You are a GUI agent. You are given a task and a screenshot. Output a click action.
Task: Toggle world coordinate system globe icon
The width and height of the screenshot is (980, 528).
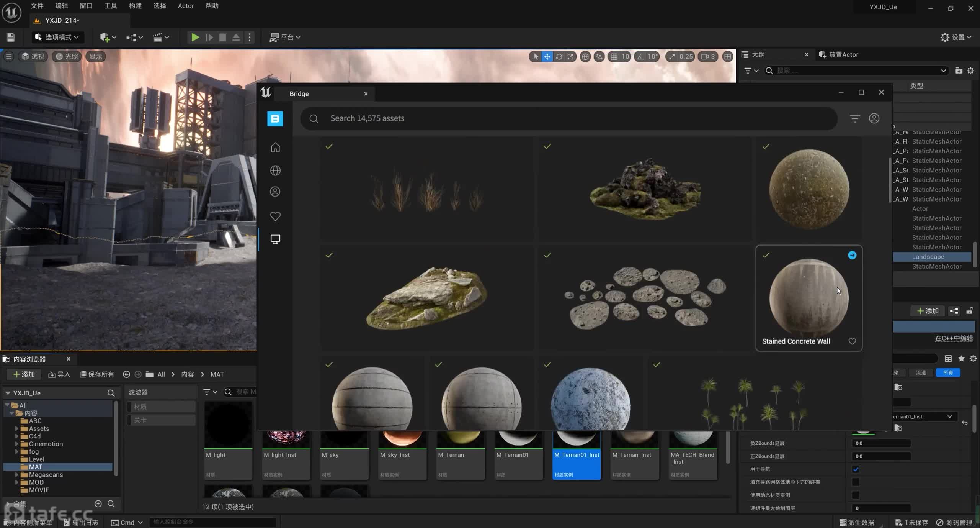click(585, 57)
